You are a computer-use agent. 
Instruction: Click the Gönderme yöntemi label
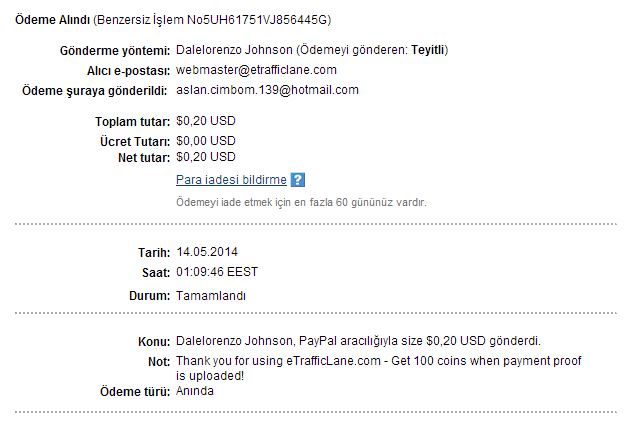pyautogui.click(x=115, y=51)
